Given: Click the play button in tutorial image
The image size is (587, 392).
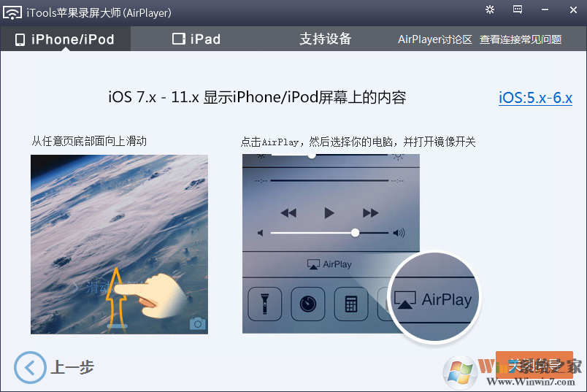Looking at the screenshot, I should click(329, 213).
